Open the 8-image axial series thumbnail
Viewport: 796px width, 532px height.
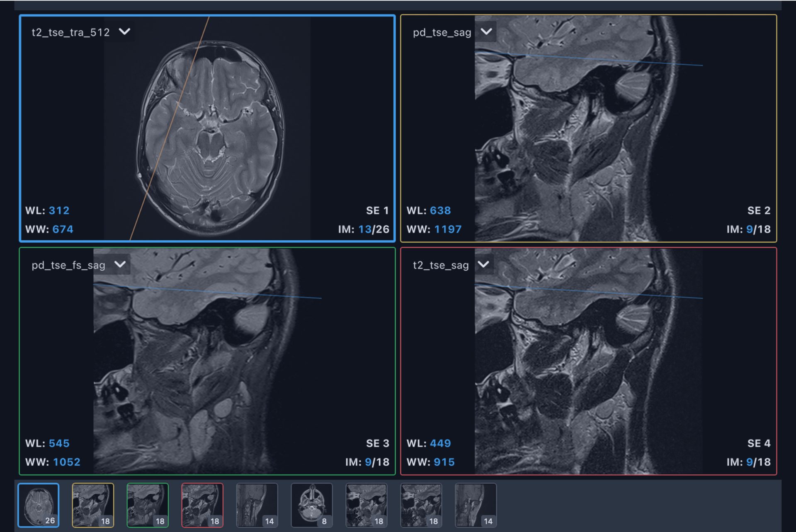pyautogui.click(x=312, y=505)
